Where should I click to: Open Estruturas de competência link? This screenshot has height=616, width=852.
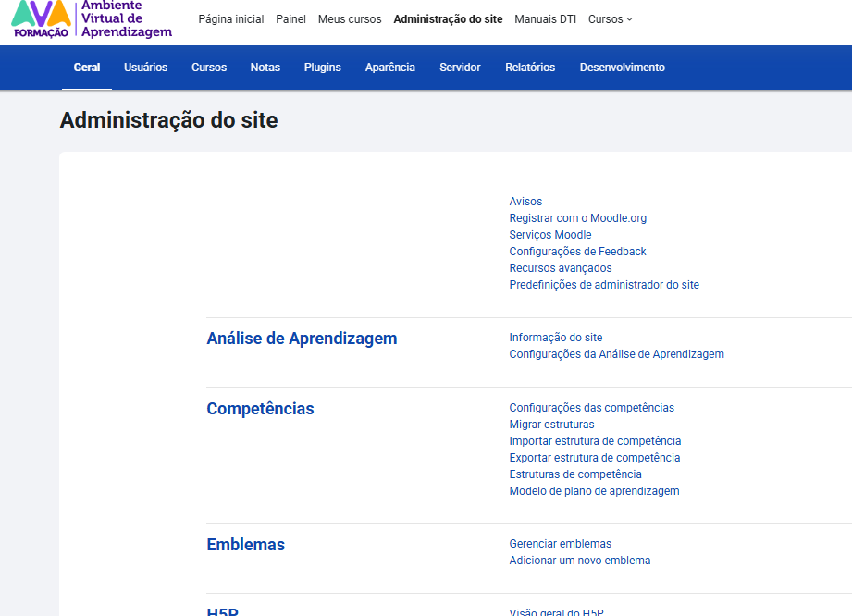tap(575, 474)
